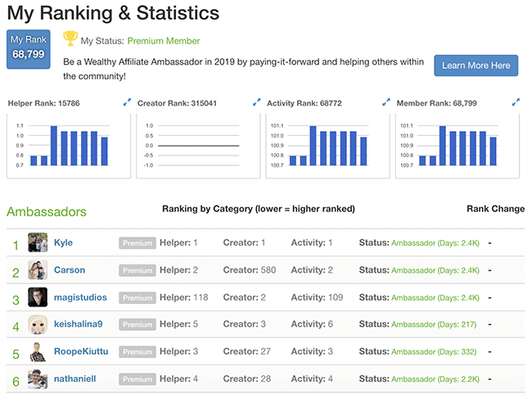This screenshot has height=394, width=532.
Task: Click the Premium badge in keishalina9's row
Action: pyautogui.click(x=138, y=324)
